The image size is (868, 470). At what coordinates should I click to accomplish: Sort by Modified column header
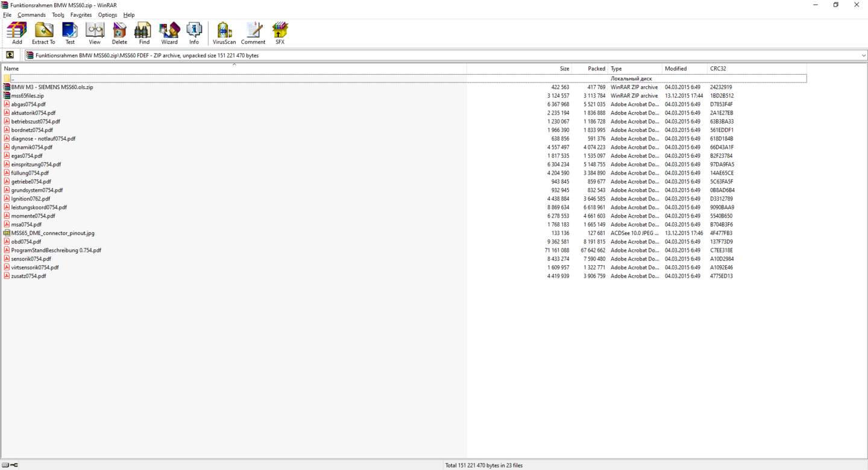click(x=685, y=69)
